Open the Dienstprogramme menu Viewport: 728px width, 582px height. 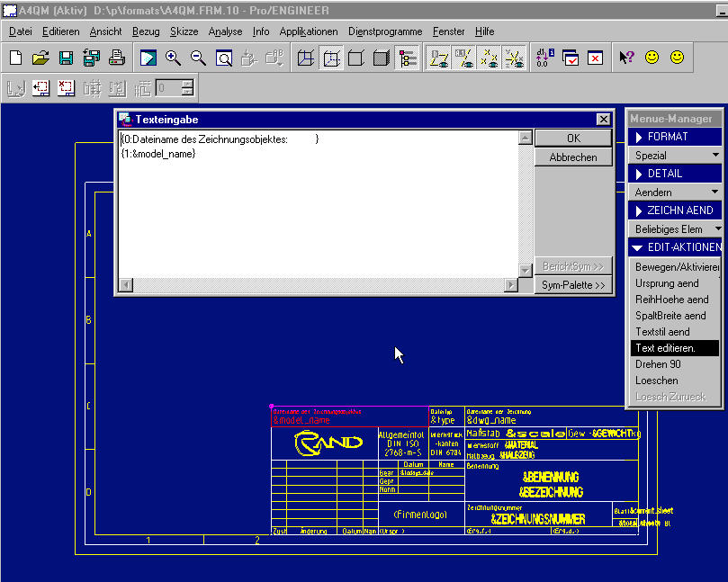coord(385,31)
